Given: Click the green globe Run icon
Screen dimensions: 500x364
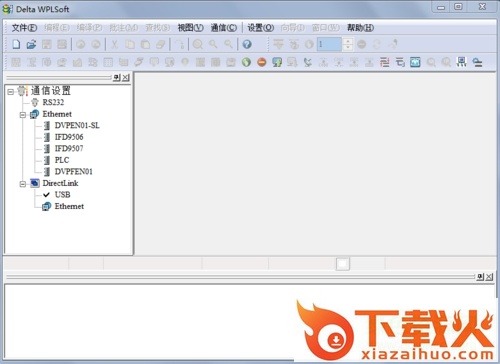Looking at the screenshot, I should (x=246, y=62).
